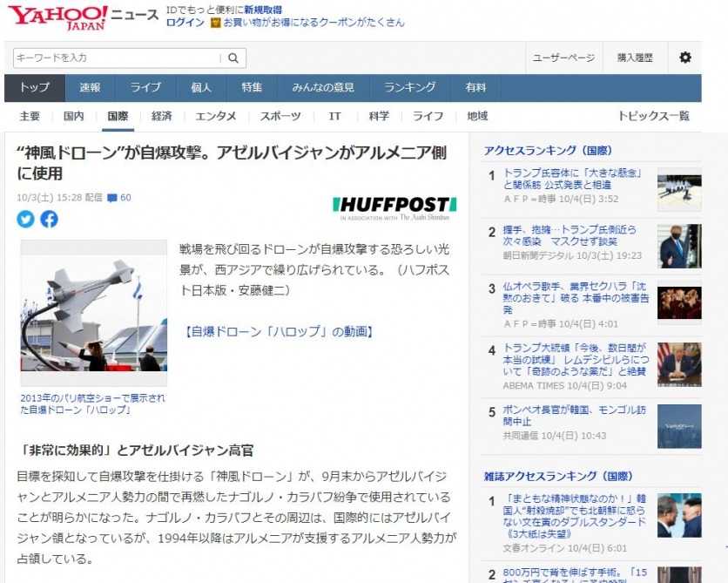Open the トピックス一覧 link

(653, 116)
